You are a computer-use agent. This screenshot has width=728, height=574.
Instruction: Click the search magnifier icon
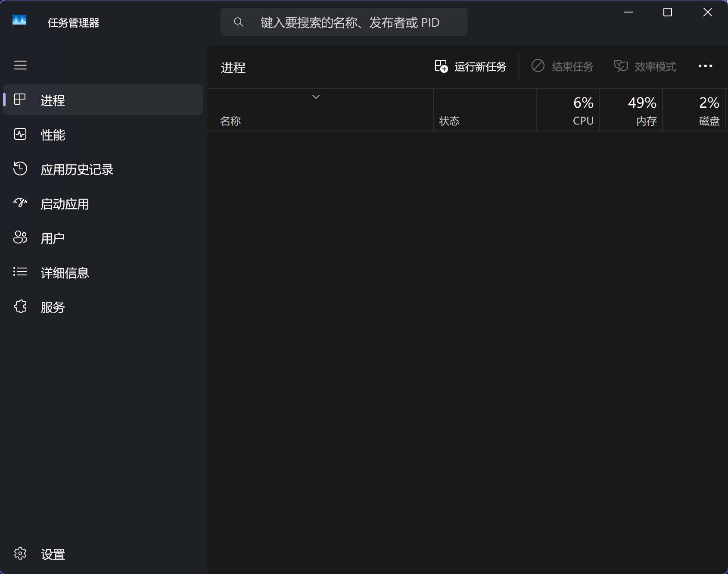click(x=239, y=22)
